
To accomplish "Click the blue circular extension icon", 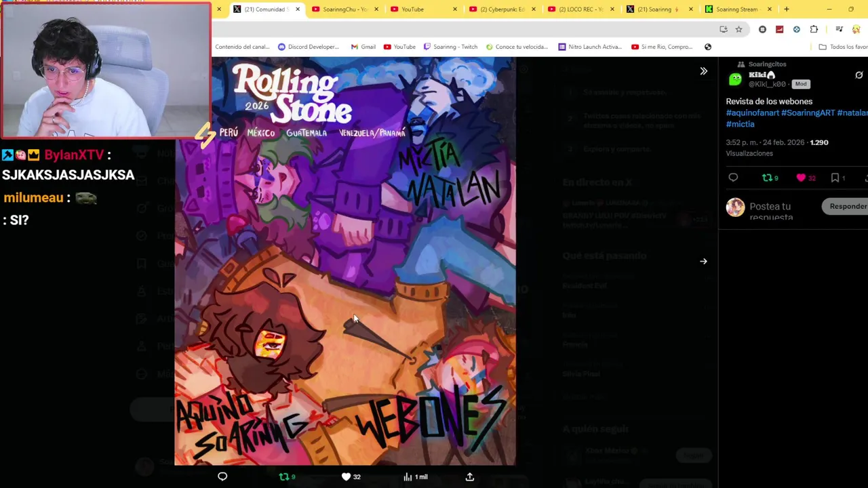I will point(796,29).
